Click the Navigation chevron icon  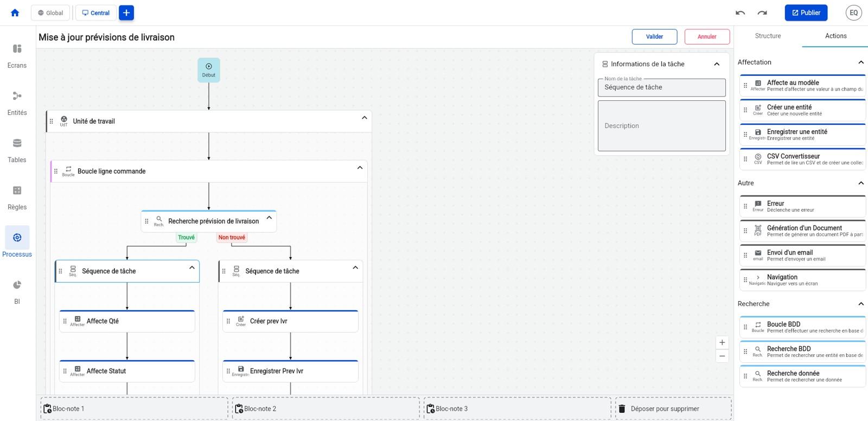coord(758,277)
